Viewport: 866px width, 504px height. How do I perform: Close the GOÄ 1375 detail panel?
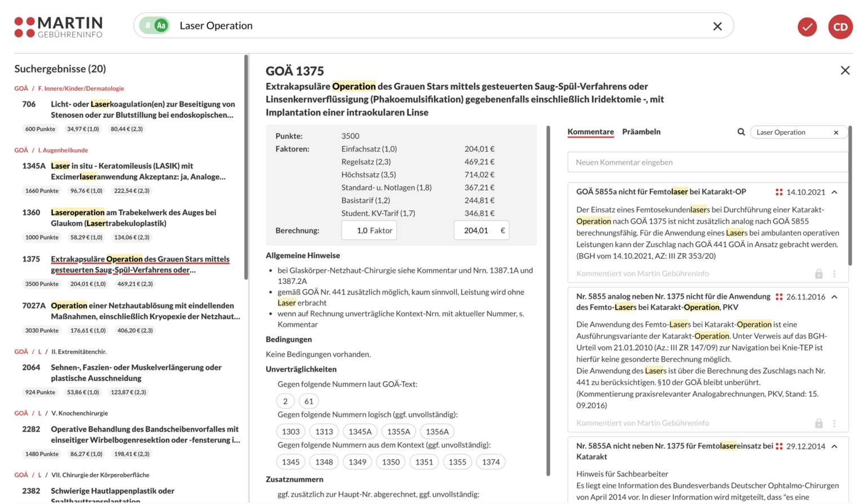[x=845, y=70]
